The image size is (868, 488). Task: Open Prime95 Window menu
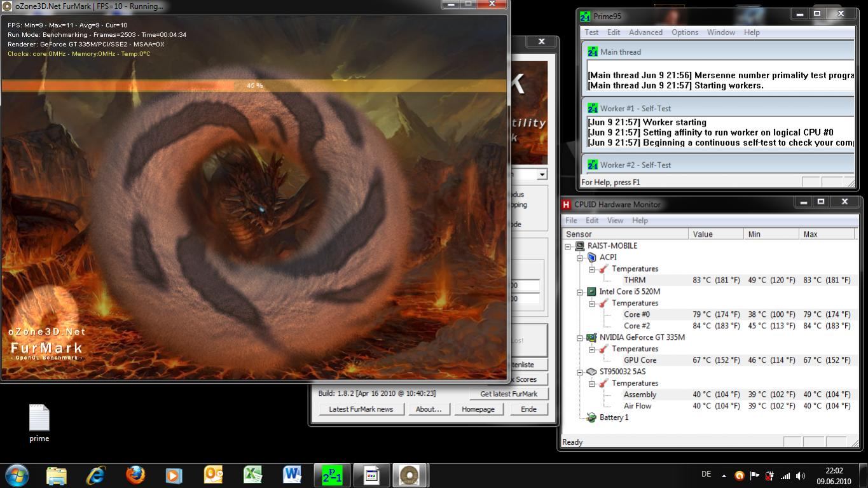(721, 32)
